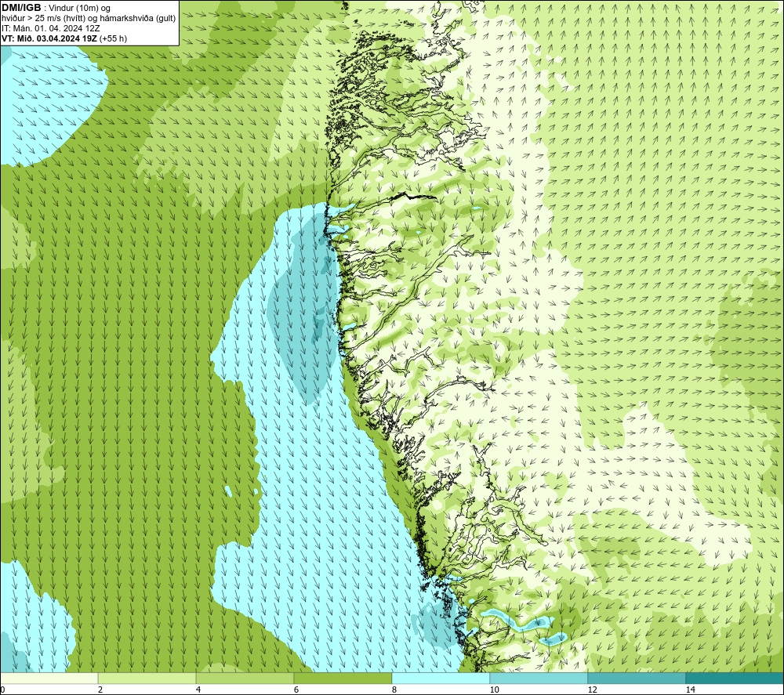Screen dimensions: 784x695
Task: Select the 4–6 m/s green swatch
Action: point(245,678)
